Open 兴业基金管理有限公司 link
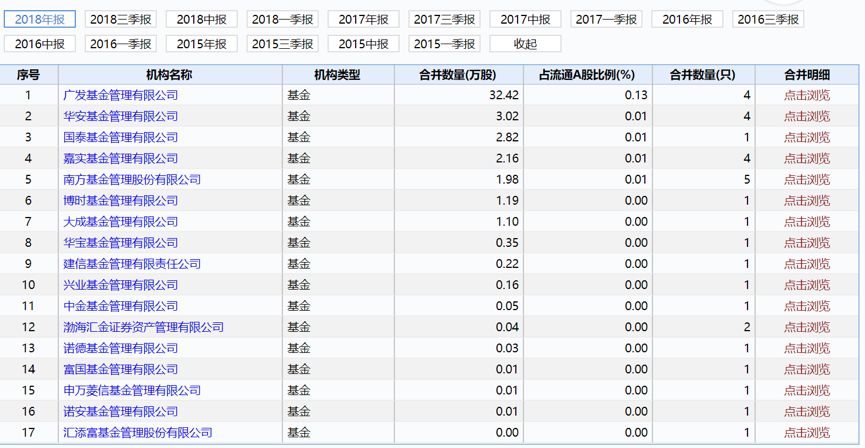Viewport: 865px width, 448px height. pos(121,285)
